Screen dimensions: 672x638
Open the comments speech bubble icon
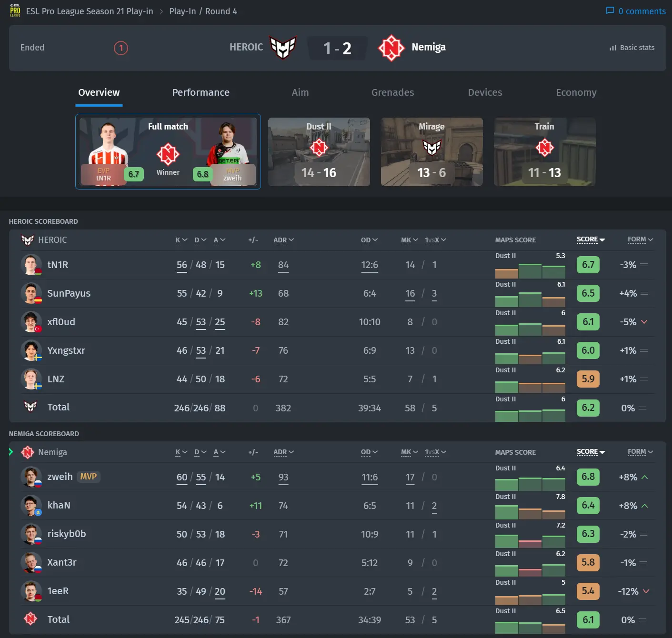click(x=610, y=10)
